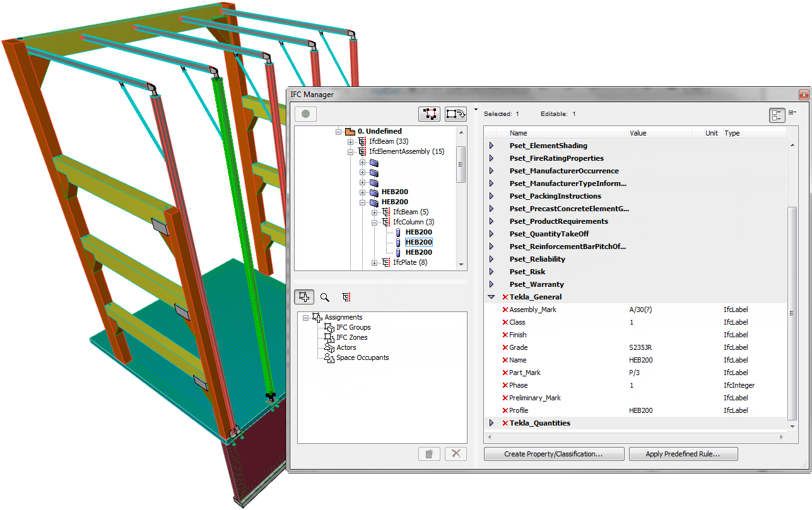Click the select-in-model polygon icon button
This screenshot has width=812, height=510.
430,114
